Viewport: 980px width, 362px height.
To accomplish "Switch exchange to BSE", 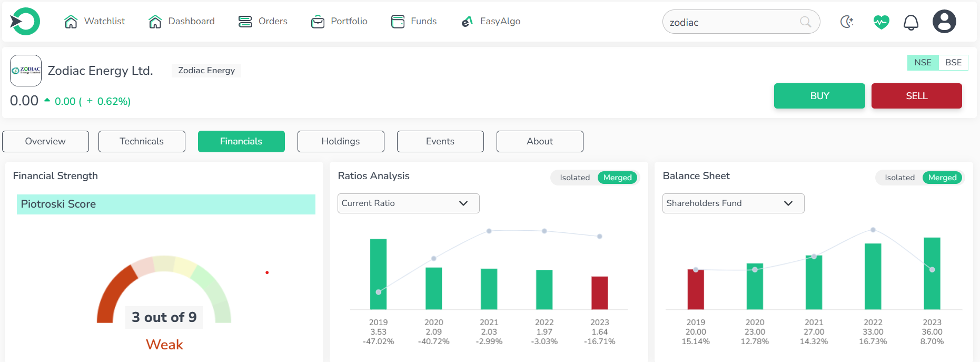I will [953, 63].
